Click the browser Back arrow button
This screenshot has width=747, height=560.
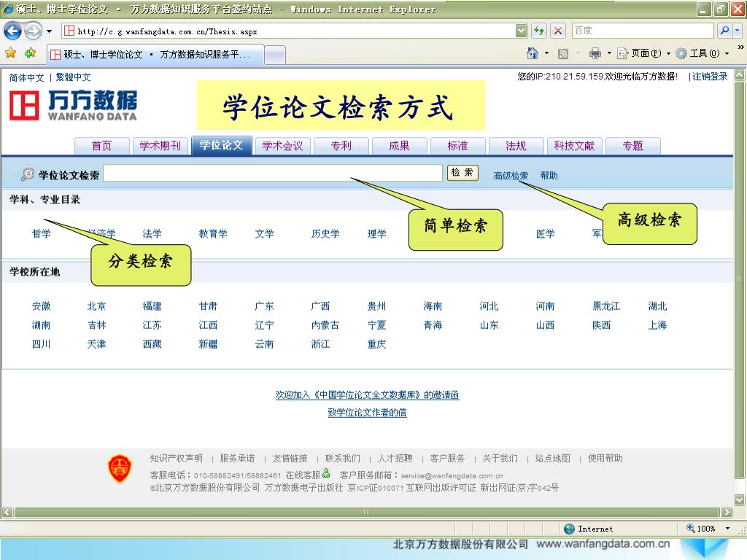[12, 31]
